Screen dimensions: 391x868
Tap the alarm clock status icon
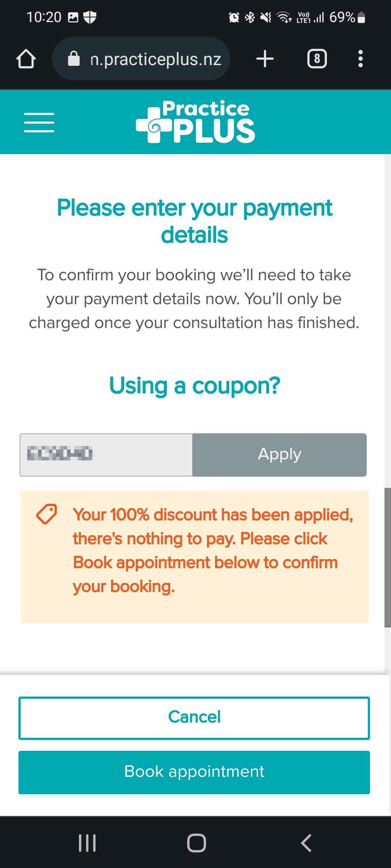(x=234, y=17)
